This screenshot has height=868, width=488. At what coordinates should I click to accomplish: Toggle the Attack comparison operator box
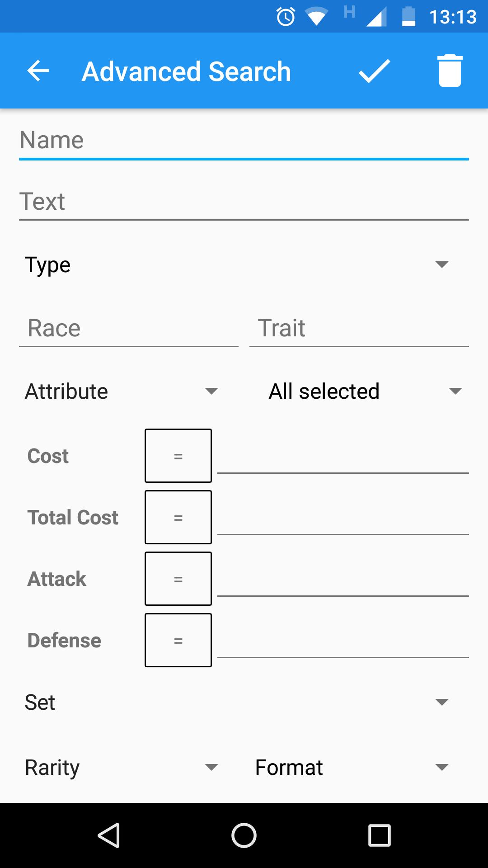178,579
